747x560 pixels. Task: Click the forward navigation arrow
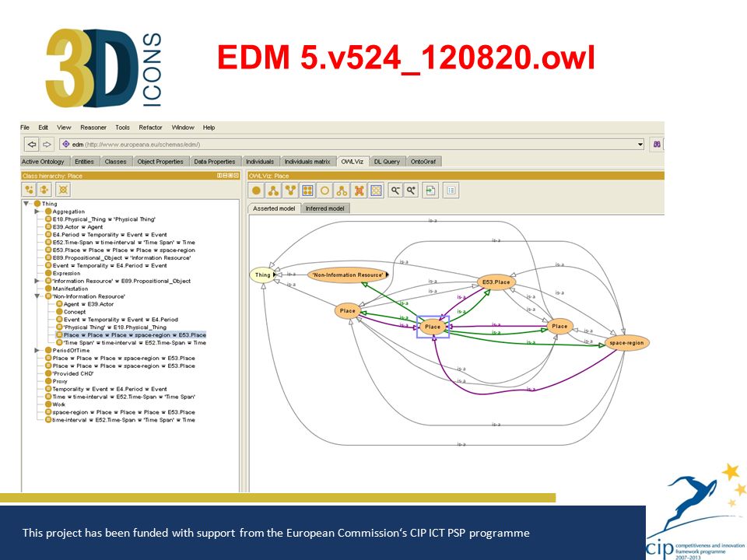pos(47,145)
